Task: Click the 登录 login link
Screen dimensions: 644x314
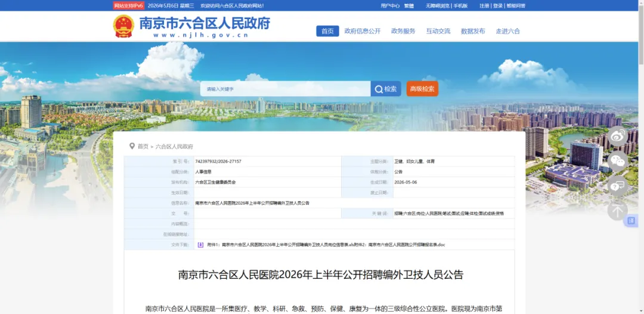Action: click(x=497, y=6)
